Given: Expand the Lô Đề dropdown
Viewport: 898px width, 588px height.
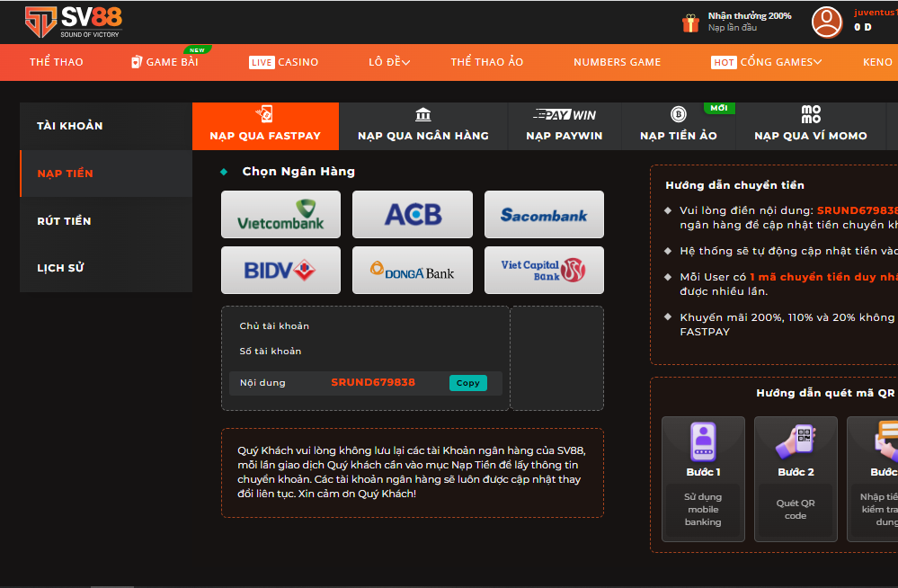Looking at the screenshot, I should tap(389, 62).
